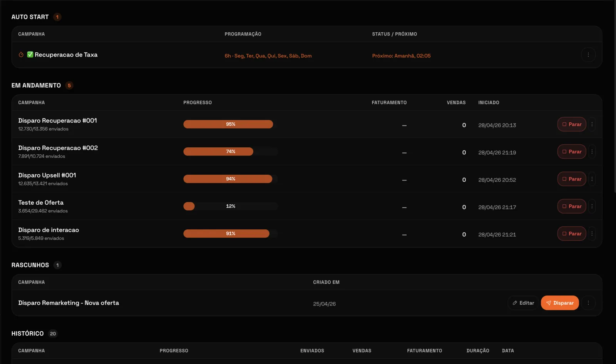Edit the Disparo Remarketing draft
The height and width of the screenshot is (364, 616).
pos(523,303)
